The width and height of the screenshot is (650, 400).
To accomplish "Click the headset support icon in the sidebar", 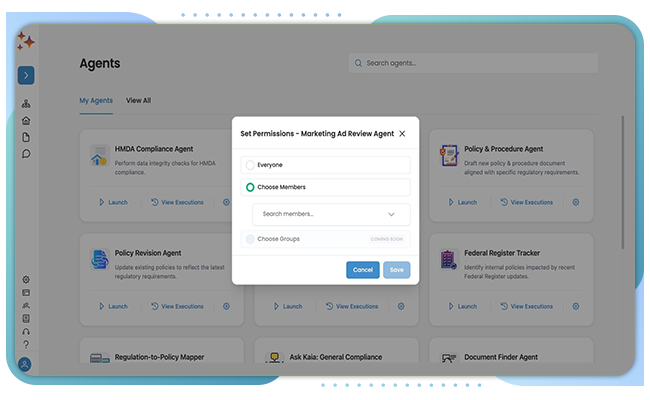I will pyautogui.click(x=26, y=332).
